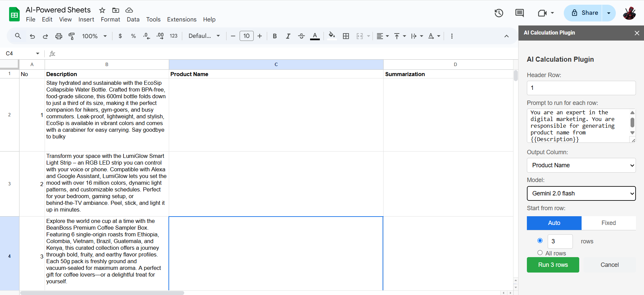644x295 pixels.
Task: Open the Data menu
Action: pos(133,19)
